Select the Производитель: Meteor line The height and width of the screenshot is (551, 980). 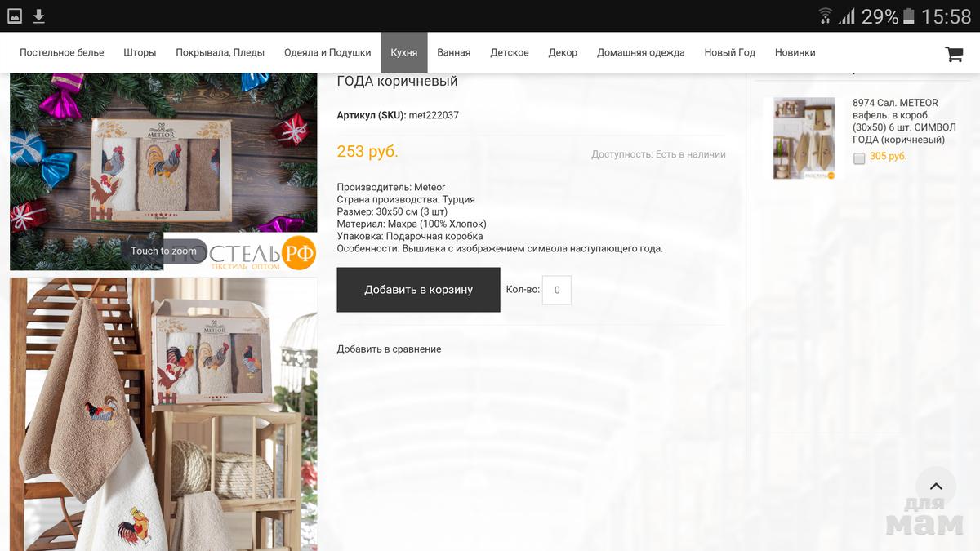391,187
